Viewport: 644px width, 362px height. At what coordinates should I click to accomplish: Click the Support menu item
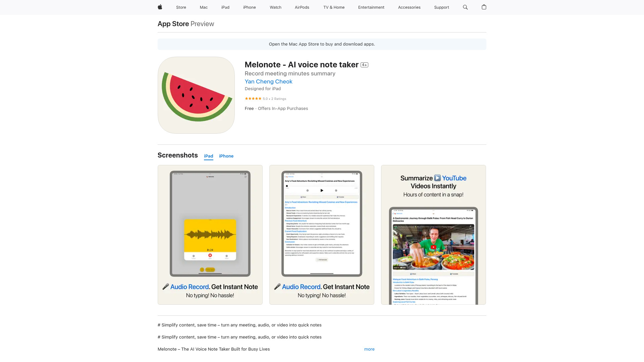441,7
